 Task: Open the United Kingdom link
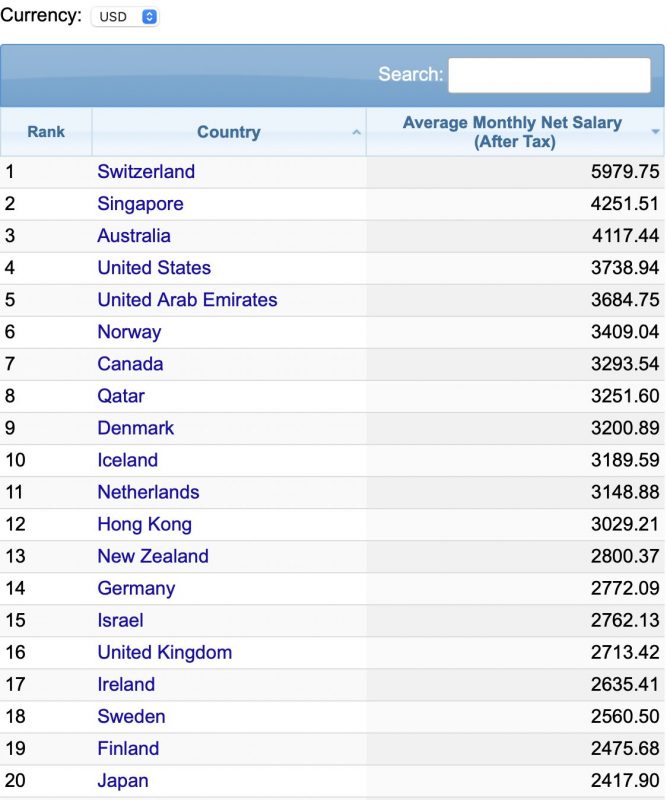[165, 652]
